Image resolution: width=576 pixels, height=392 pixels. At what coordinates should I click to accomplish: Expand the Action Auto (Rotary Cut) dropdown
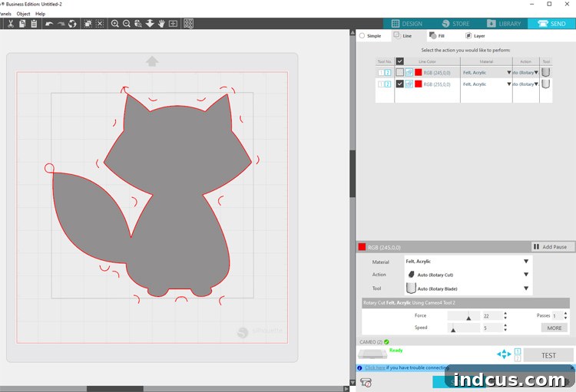point(525,275)
